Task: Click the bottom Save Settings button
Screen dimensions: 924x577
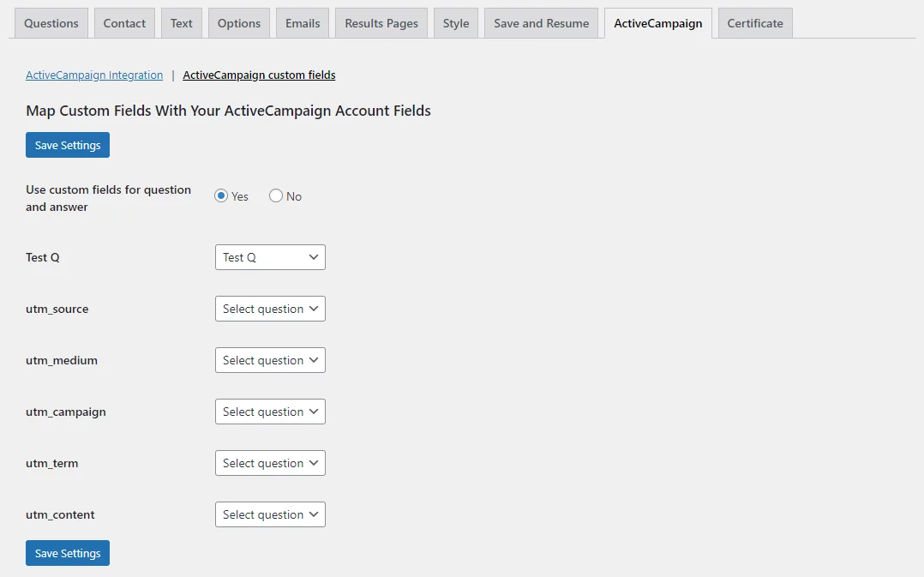Action: 68,553
